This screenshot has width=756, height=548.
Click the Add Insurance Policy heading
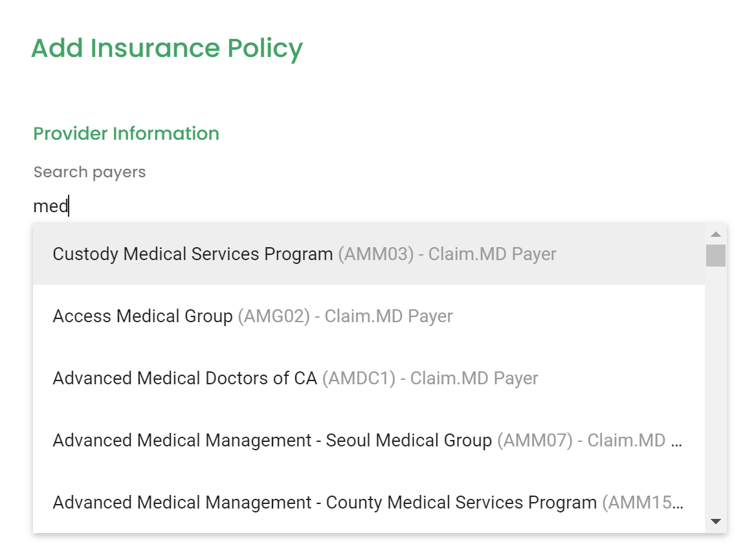pyautogui.click(x=167, y=49)
